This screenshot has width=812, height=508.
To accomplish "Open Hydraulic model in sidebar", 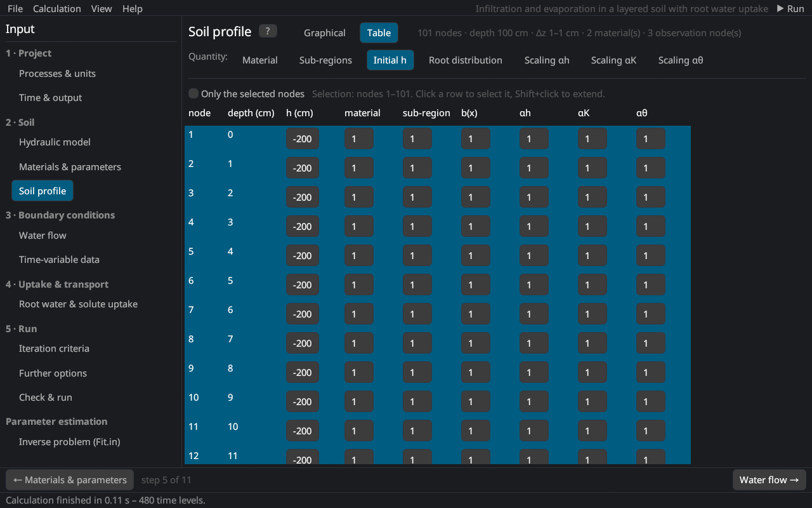I will tap(55, 142).
